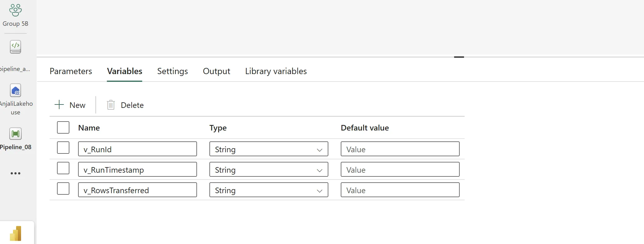Open the AnjaliLakehouse icon in sidebar
The height and width of the screenshot is (244, 644).
coord(15,91)
